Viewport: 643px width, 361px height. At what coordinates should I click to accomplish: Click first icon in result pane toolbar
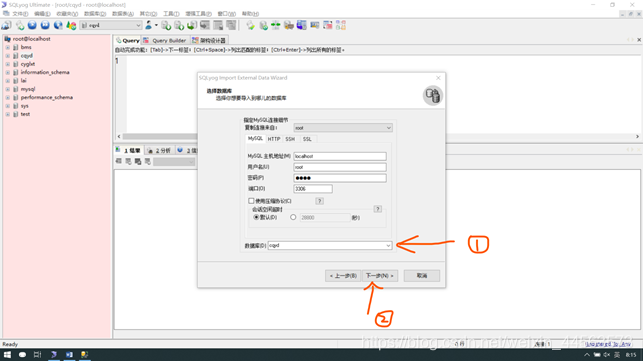tap(119, 161)
